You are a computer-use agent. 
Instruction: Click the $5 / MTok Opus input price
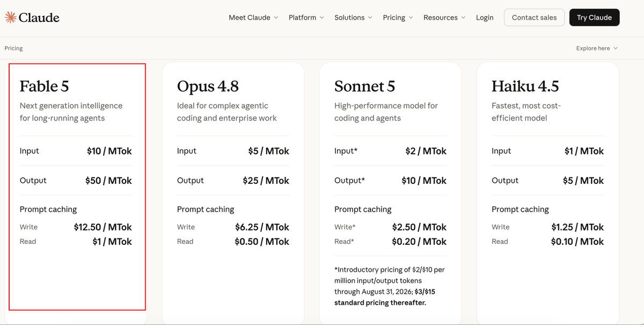268,151
